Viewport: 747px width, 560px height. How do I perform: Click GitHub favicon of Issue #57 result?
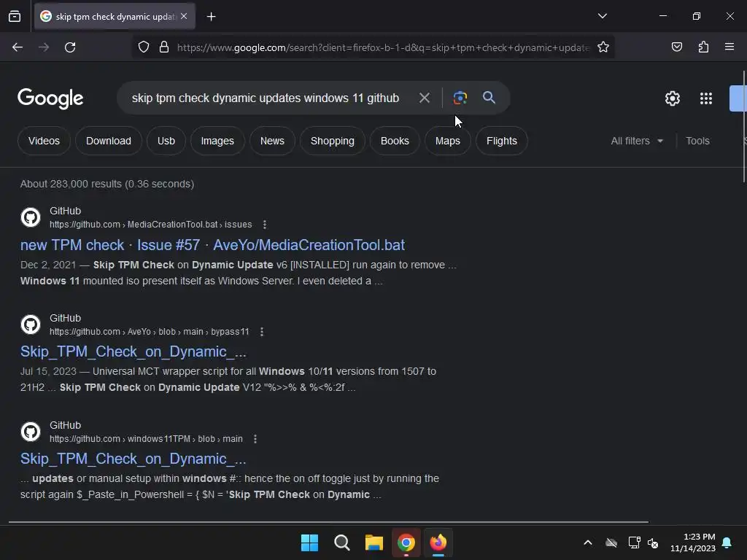(x=31, y=217)
